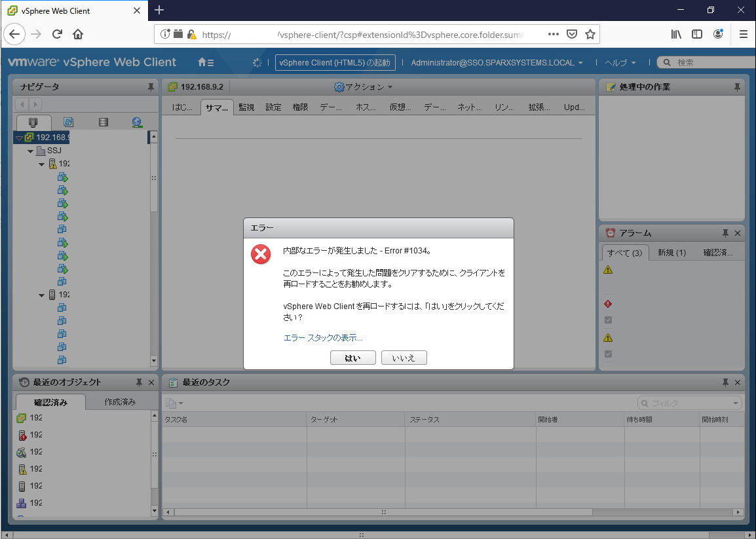This screenshot has height=539, width=756.
Task: Click the Firefox library icon in toolbar
Action: click(676, 34)
